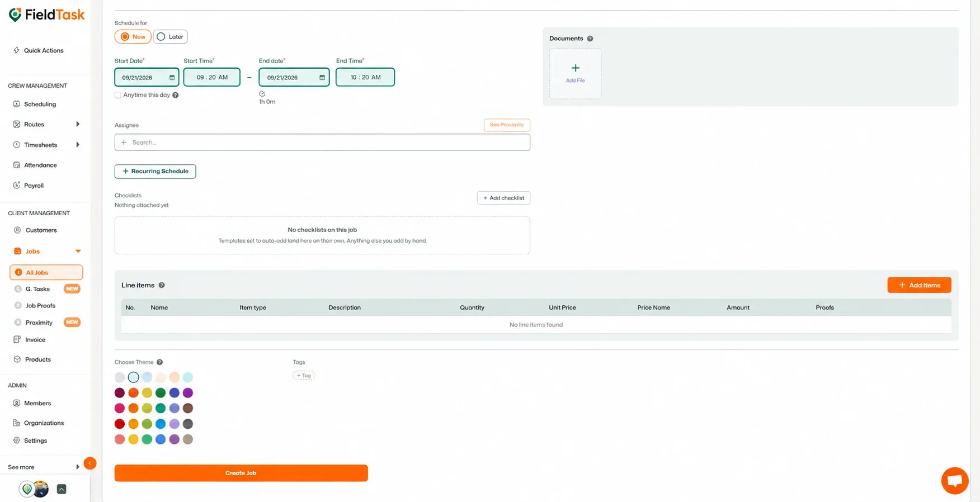Viewport: 980px width, 502px height.
Task: Click the Customers sidebar icon
Action: (17, 230)
